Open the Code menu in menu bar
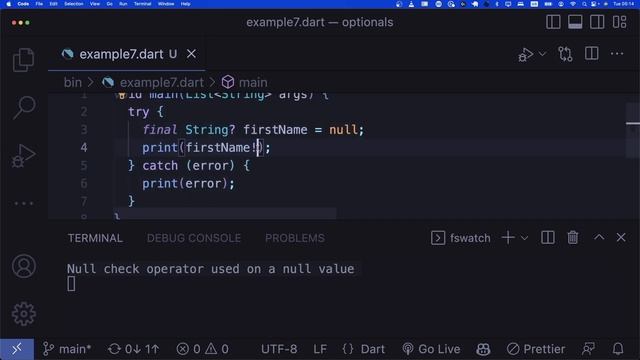 [x=23, y=4]
